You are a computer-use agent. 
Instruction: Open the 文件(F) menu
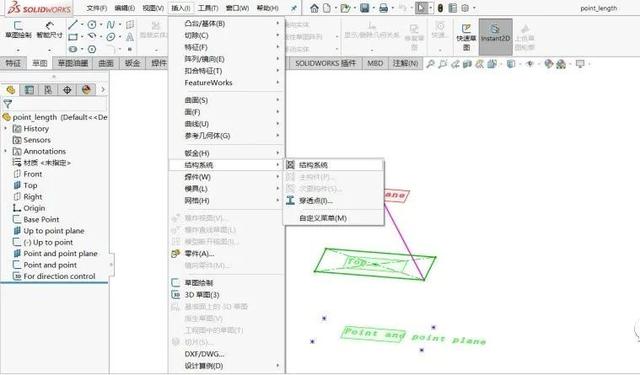coord(97,8)
